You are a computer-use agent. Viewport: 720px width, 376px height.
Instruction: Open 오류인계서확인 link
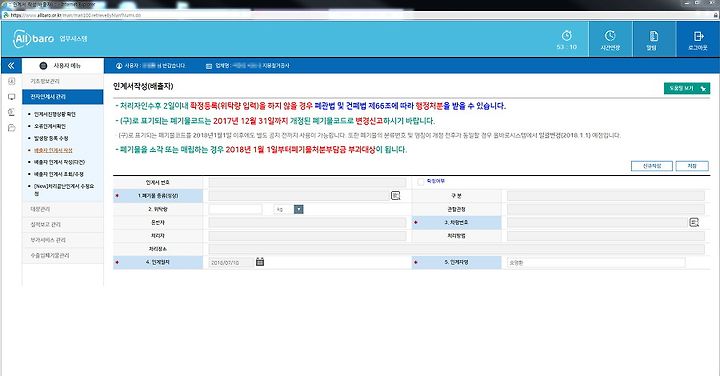point(50,126)
